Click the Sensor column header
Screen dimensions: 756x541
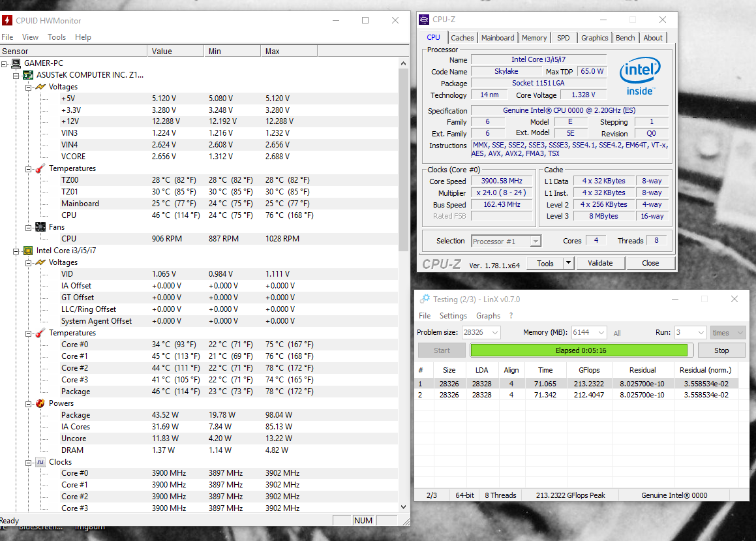(x=73, y=51)
